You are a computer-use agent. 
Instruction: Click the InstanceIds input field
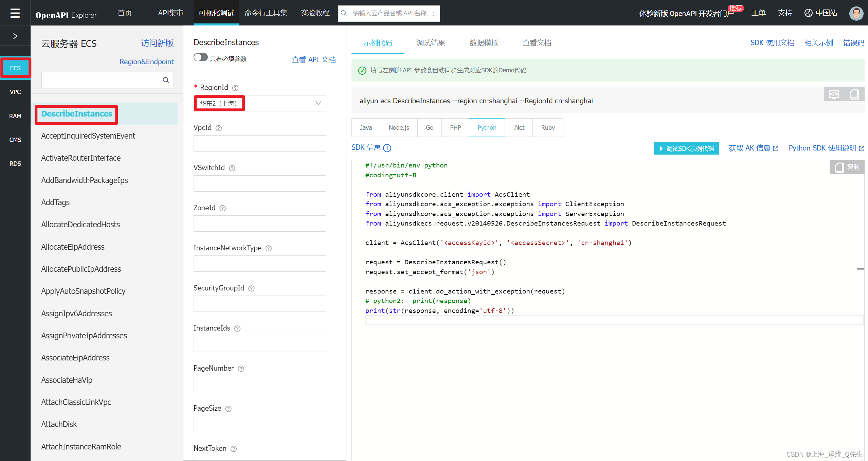(x=260, y=344)
